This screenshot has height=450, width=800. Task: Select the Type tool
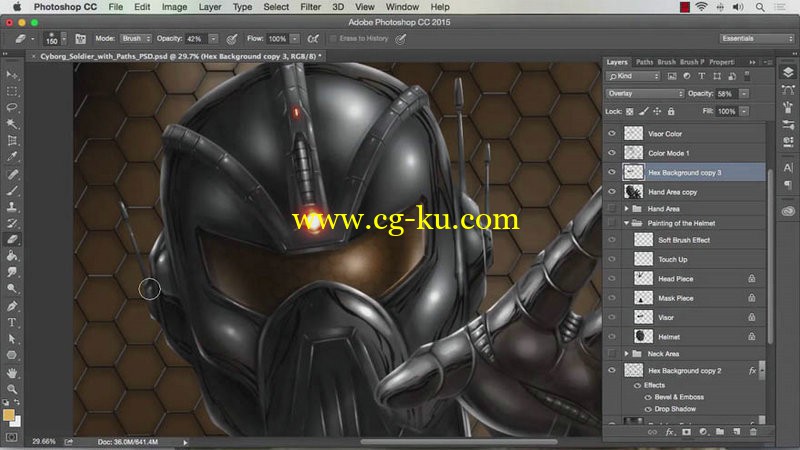[12, 322]
